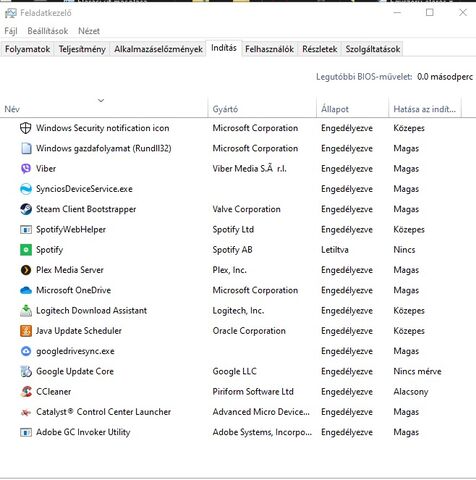Screen dimensions: 476x480
Task: Click the Java Update Scheduler icon
Action: [x=26, y=331]
